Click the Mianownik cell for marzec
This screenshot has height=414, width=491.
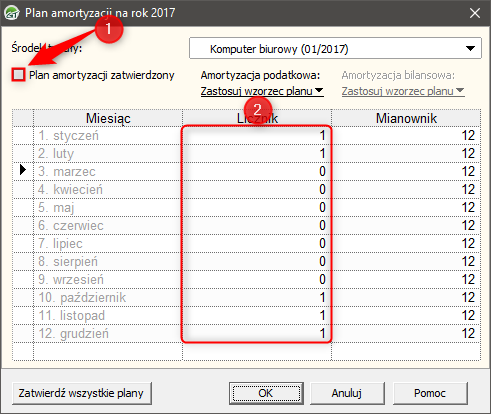(x=406, y=171)
